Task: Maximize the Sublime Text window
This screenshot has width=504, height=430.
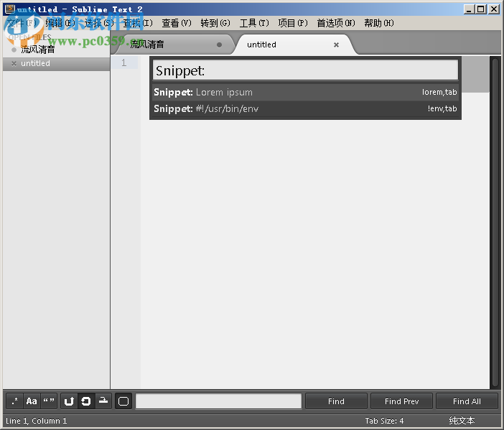Action: [x=481, y=9]
